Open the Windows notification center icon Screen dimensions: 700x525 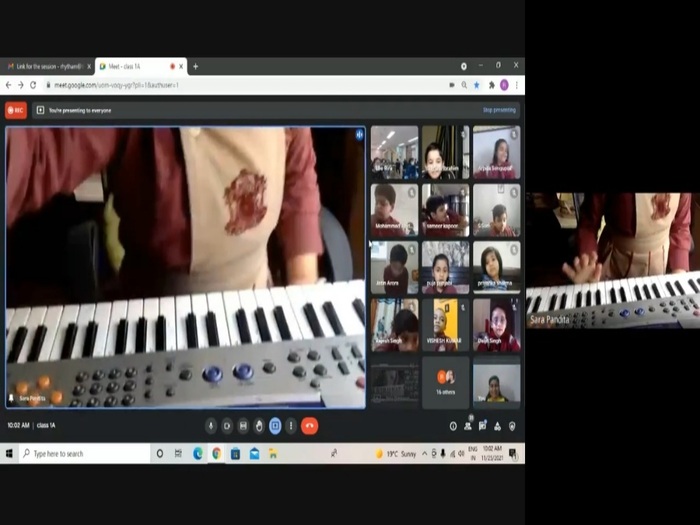513,454
